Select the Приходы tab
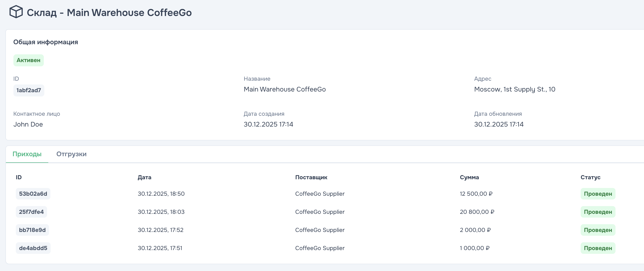Image resolution: width=644 pixels, height=271 pixels. pyautogui.click(x=27, y=154)
